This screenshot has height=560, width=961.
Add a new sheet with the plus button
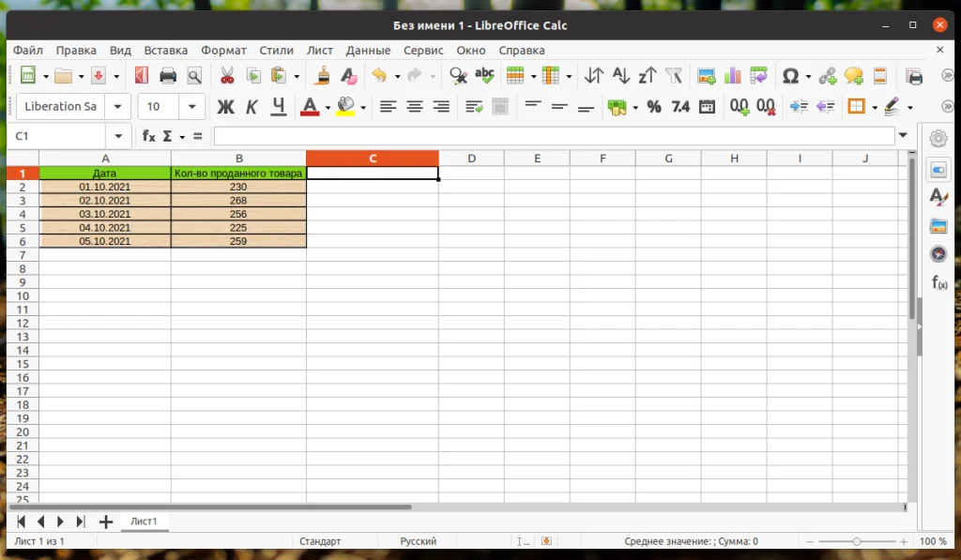(105, 521)
